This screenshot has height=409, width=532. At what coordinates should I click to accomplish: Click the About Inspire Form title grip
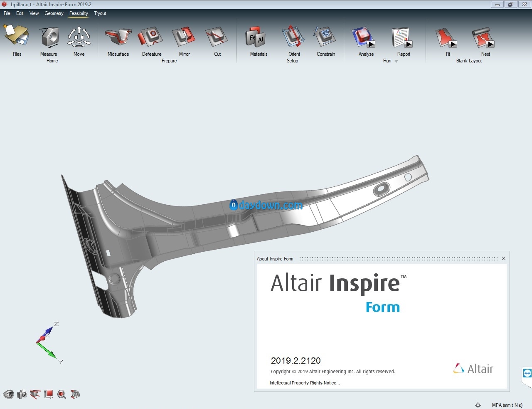398,258
